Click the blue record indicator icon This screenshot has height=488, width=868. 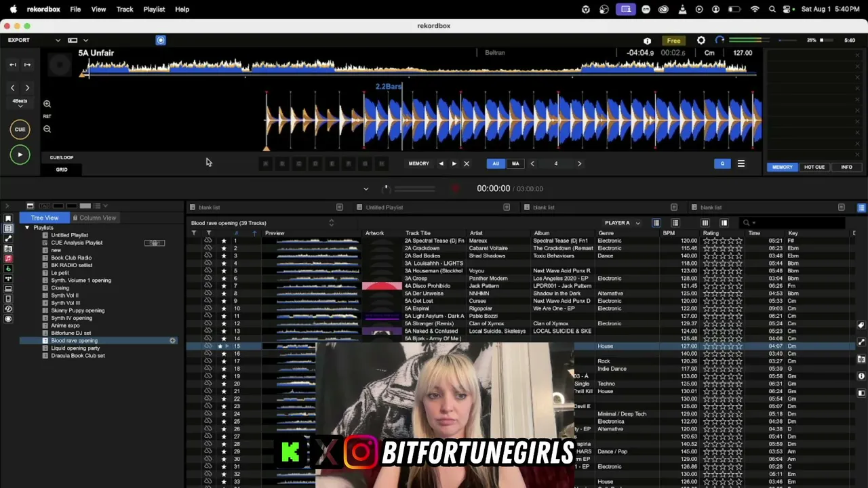coord(161,40)
